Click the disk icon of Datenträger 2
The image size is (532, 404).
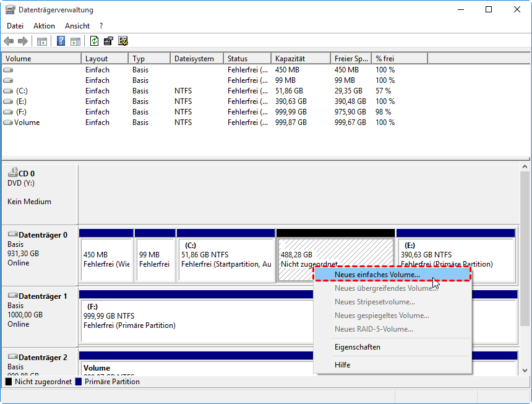[x=13, y=356]
